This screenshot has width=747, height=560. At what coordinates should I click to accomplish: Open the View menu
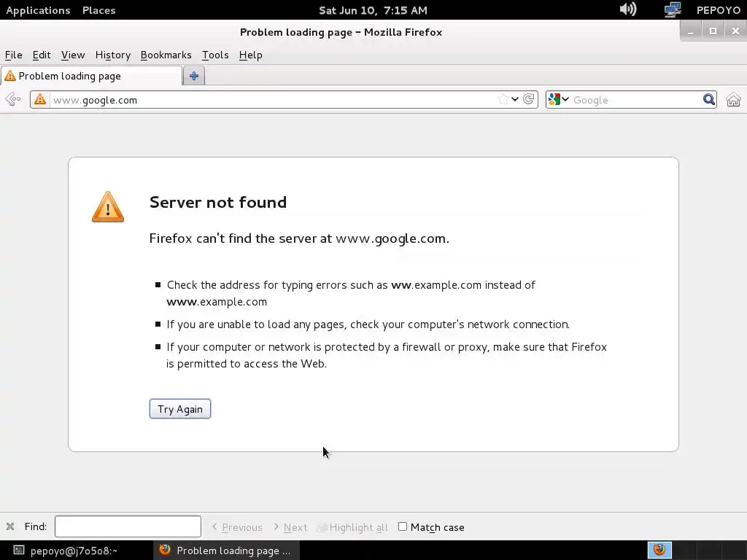click(73, 55)
